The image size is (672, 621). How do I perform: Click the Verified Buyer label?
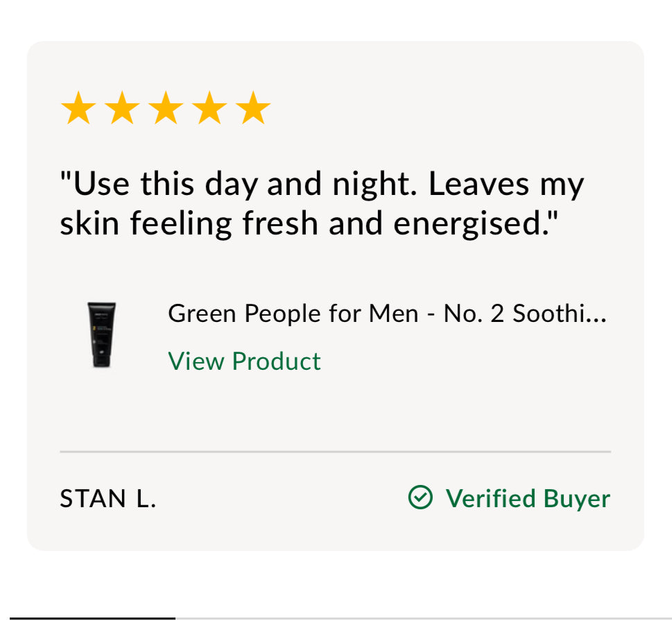[x=528, y=498]
